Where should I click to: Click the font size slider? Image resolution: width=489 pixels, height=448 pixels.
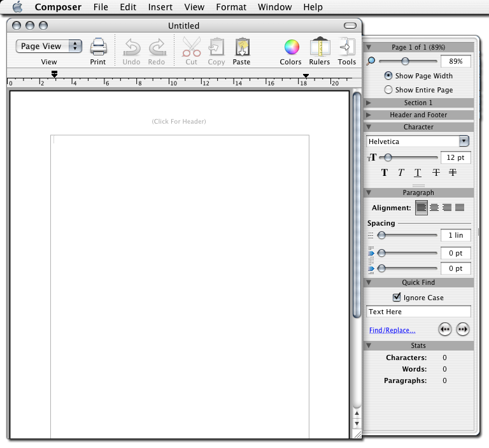409,157
